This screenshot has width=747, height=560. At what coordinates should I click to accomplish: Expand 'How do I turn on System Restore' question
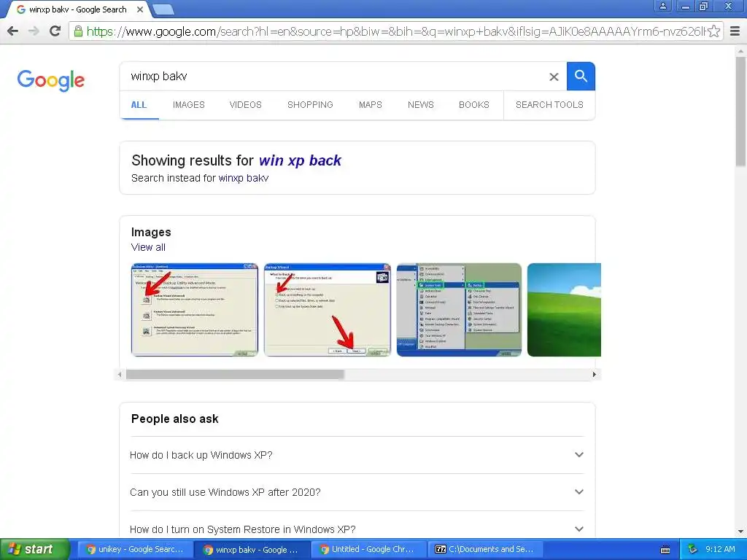(357, 529)
